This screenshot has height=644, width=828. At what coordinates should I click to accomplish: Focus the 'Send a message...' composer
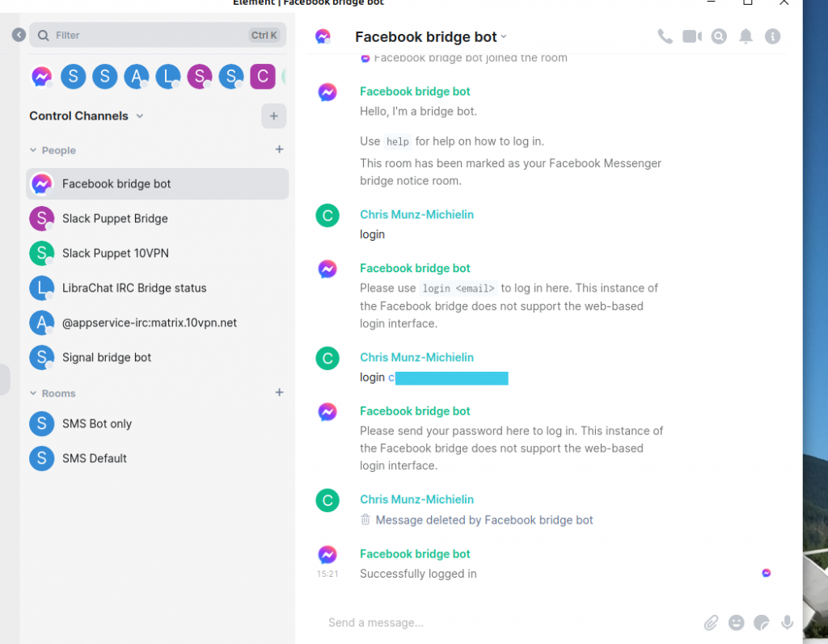(509, 623)
